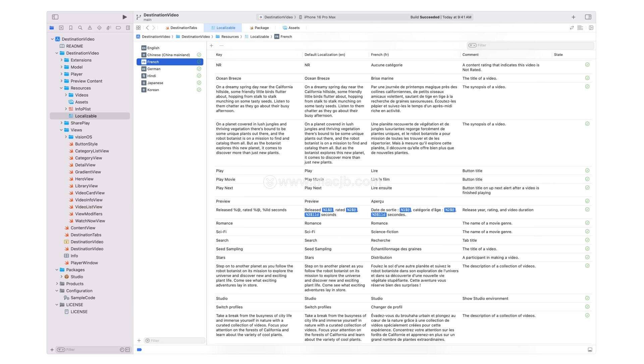
Task: Click the related items grid icon
Action: [139, 28]
